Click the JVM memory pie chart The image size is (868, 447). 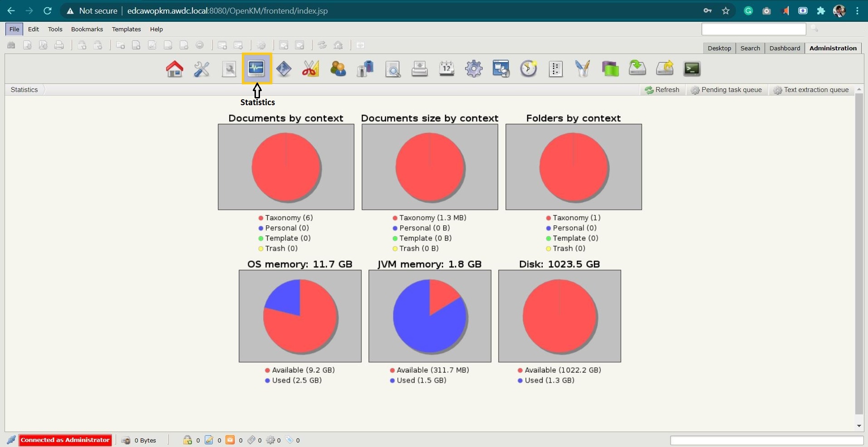click(430, 316)
